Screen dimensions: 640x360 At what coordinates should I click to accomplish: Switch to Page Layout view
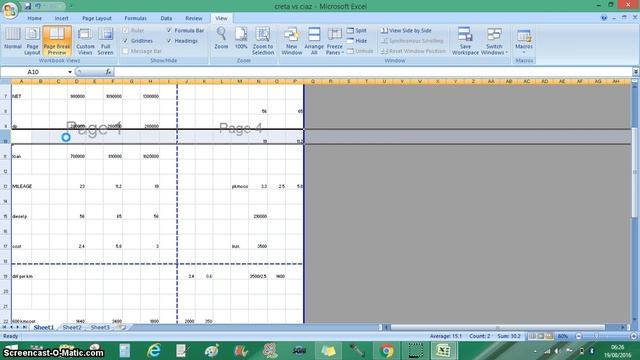coord(32,41)
